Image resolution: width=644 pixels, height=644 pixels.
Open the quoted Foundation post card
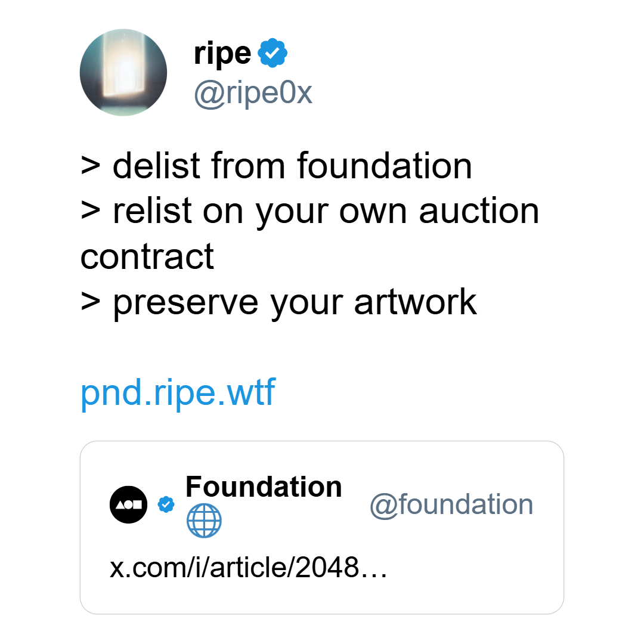[x=322, y=527]
